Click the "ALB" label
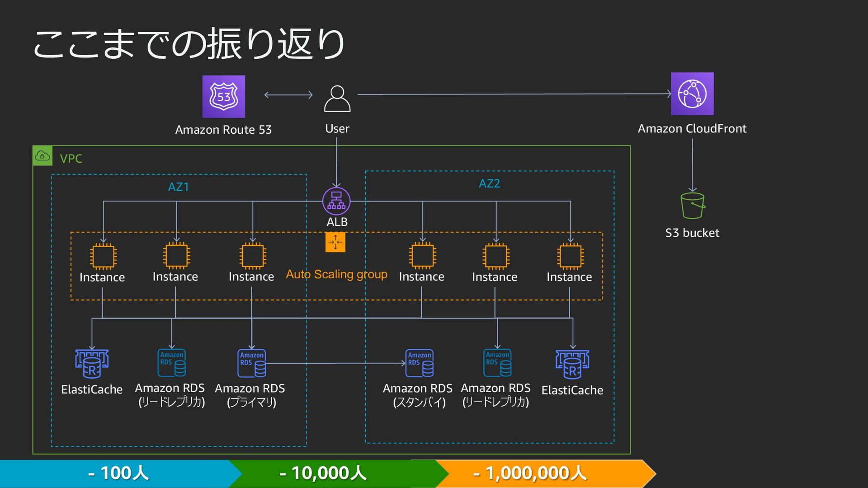The image size is (868, 488). pos(337,222)
